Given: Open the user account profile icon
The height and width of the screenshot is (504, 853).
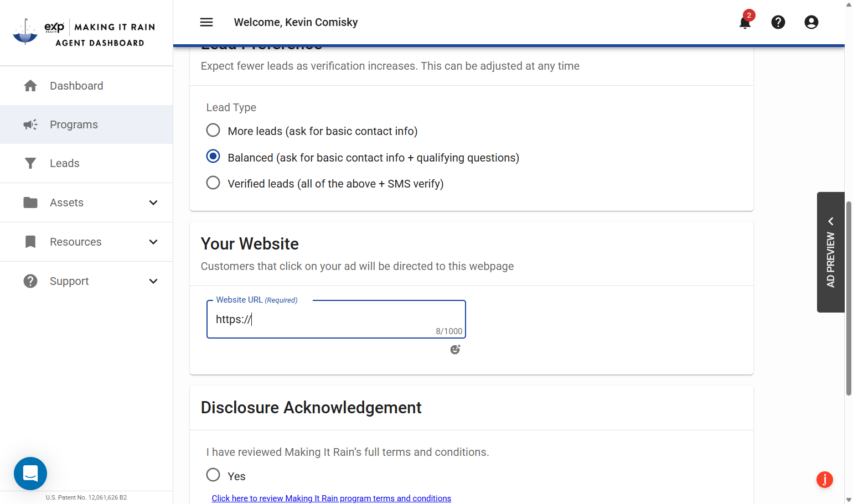Looking at the screenshot, I should pyautogui.click(x=811, y=22).
